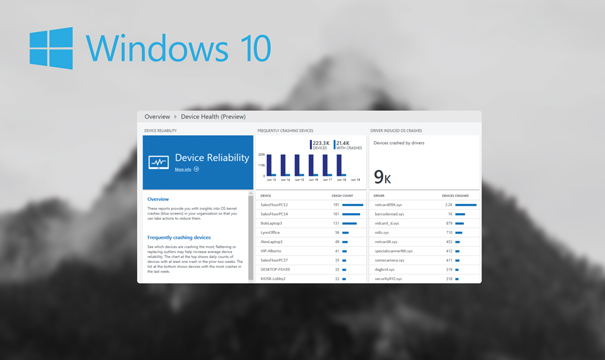Click the 9K devices crashed value

click(382, 177)
